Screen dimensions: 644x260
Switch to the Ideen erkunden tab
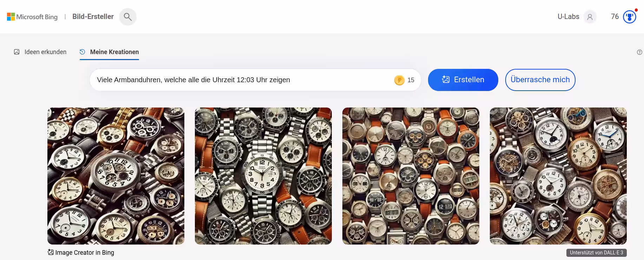point(40,52)
